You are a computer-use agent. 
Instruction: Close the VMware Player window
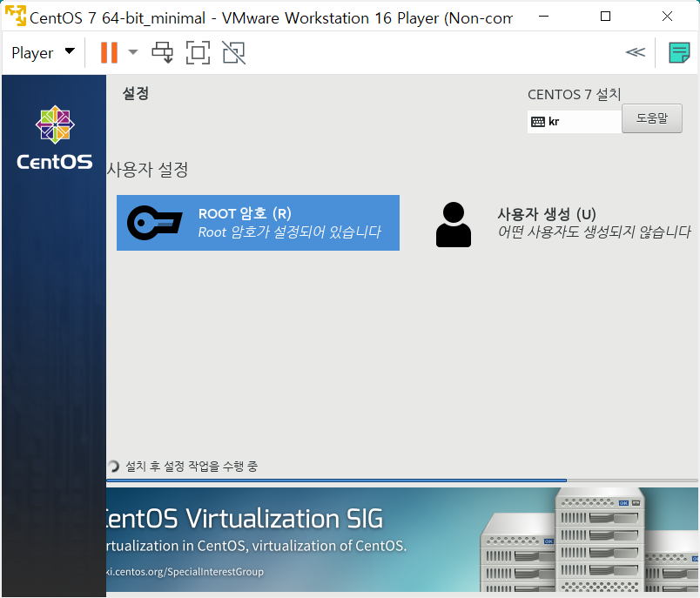point(667,17)
